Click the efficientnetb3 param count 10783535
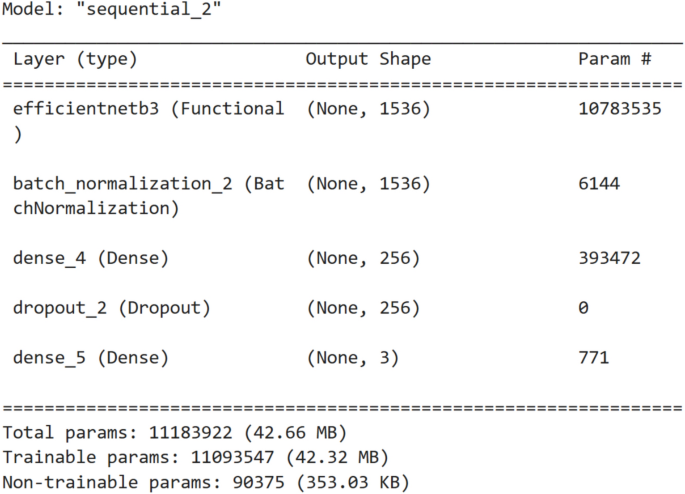 click(619, 109)
